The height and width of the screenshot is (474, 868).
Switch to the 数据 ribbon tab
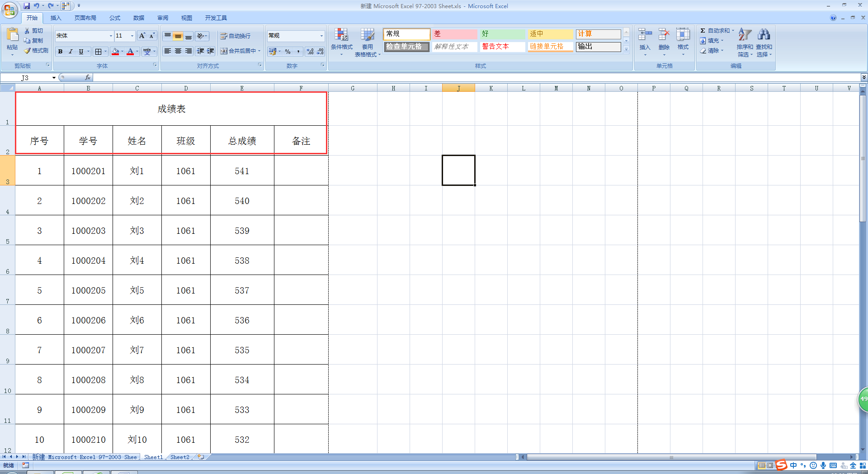138,18
